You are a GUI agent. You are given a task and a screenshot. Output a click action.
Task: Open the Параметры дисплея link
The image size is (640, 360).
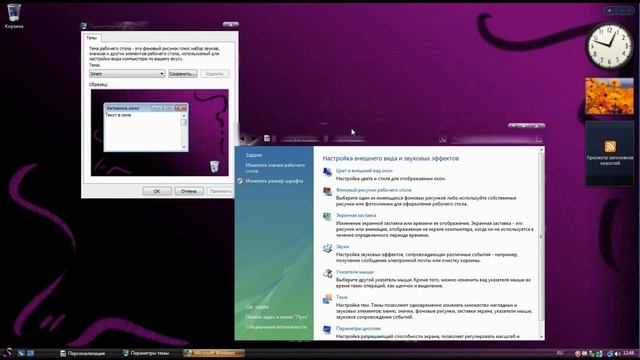pos(358,328)
